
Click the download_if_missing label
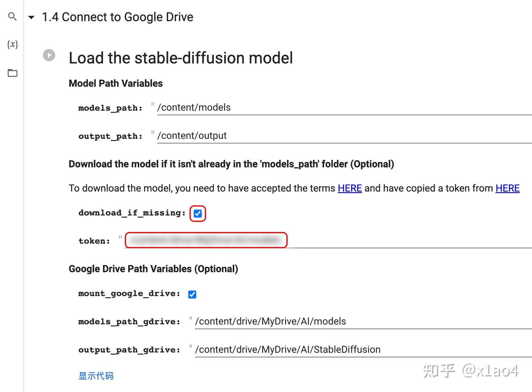132,213
